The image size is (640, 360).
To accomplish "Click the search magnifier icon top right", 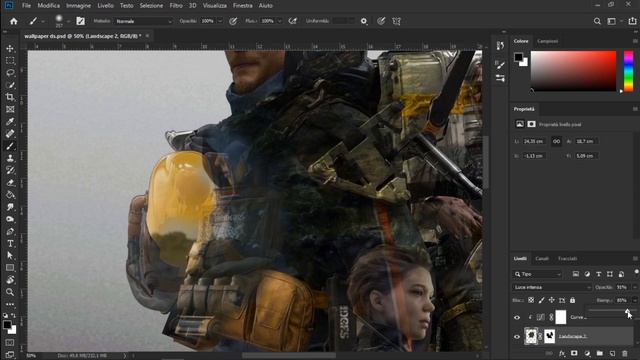I will [597, 21].
